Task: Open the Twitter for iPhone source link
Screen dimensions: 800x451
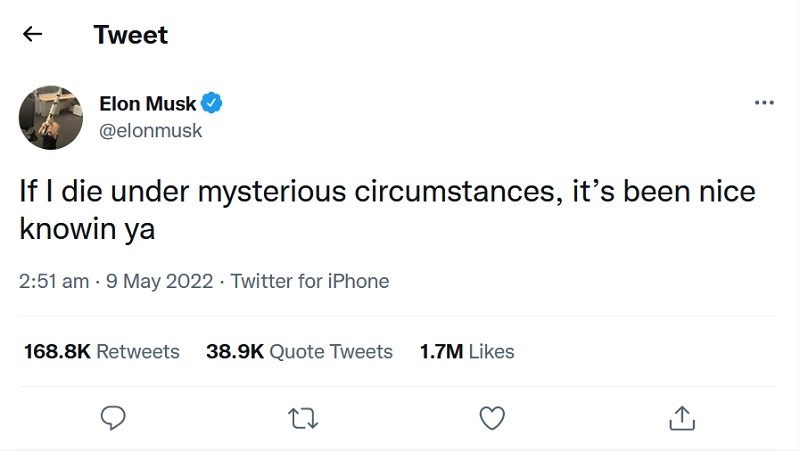Action: 310,281
